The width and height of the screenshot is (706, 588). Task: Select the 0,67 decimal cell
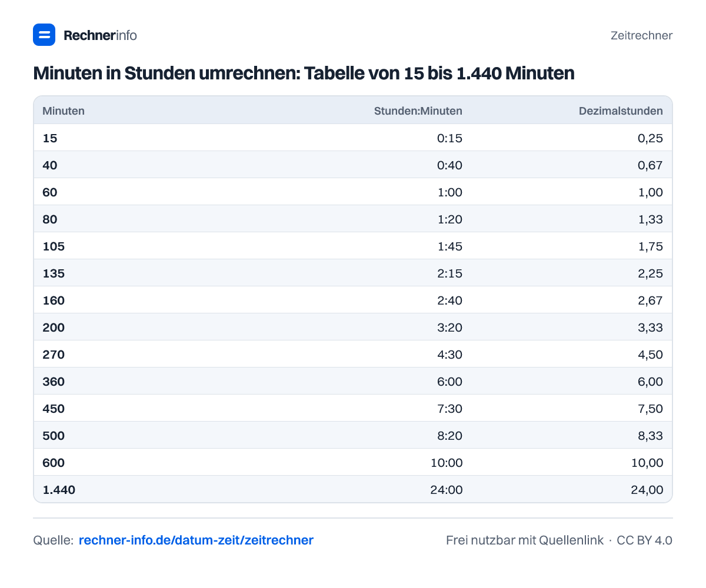[650, 165]
